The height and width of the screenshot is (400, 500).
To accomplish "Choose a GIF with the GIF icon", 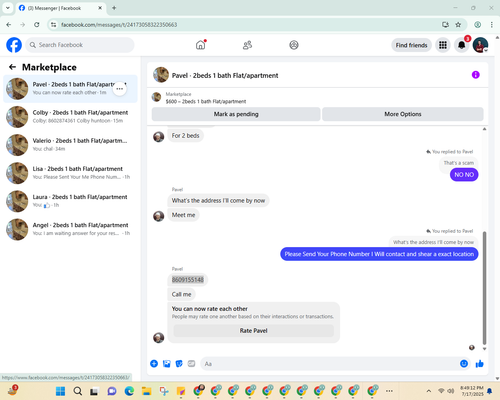I will [x=191, y=364].
